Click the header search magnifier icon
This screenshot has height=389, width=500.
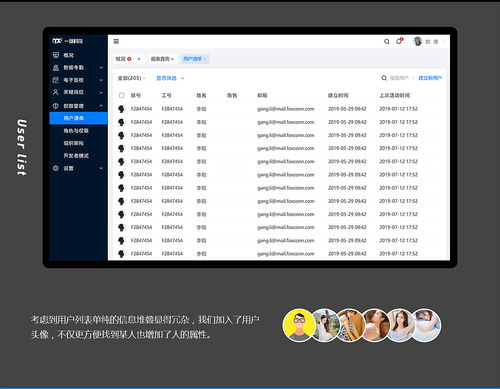coord(387,42)
